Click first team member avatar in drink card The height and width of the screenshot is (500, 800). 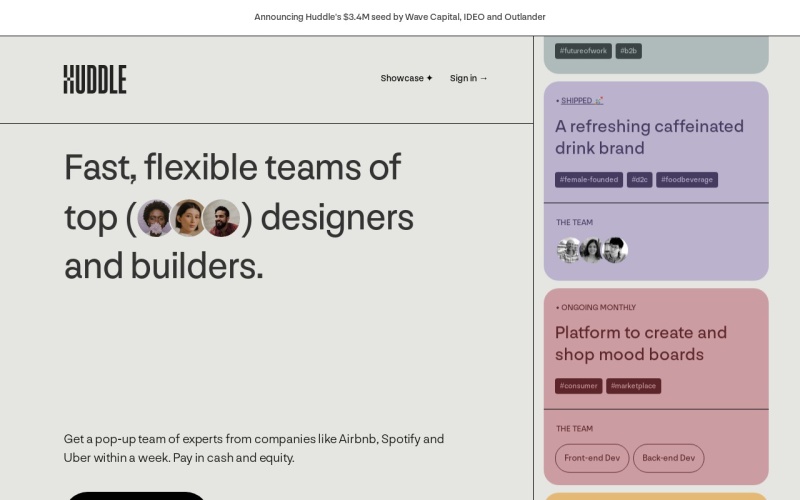coord(569,250)
